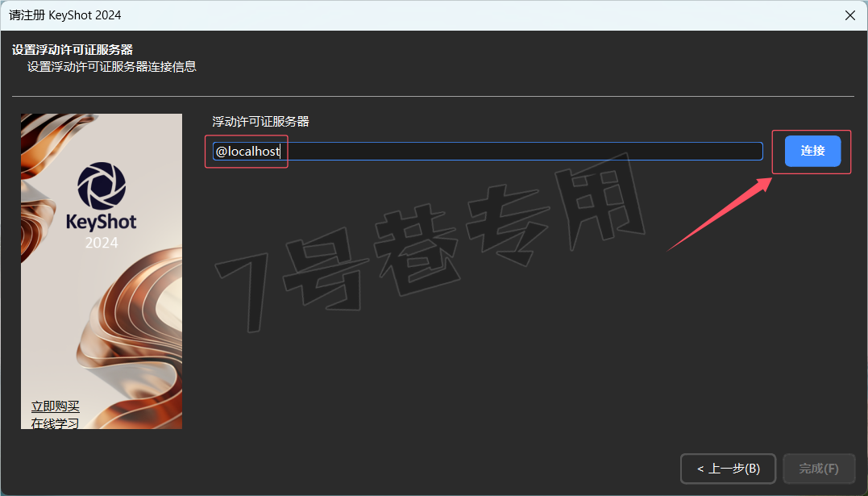Open the 立即购买 buy now link
868x496 pixels.
point(56,406)
